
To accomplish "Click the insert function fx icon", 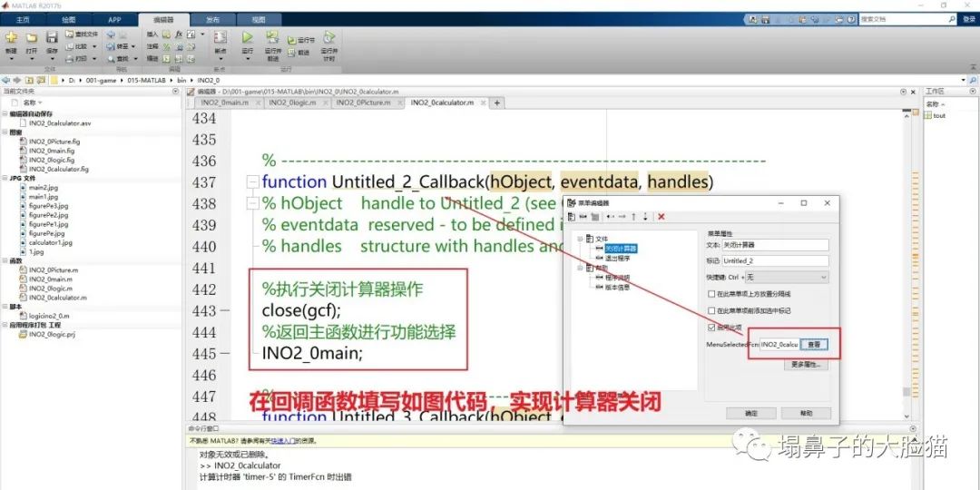I will [x=179, y=34].
